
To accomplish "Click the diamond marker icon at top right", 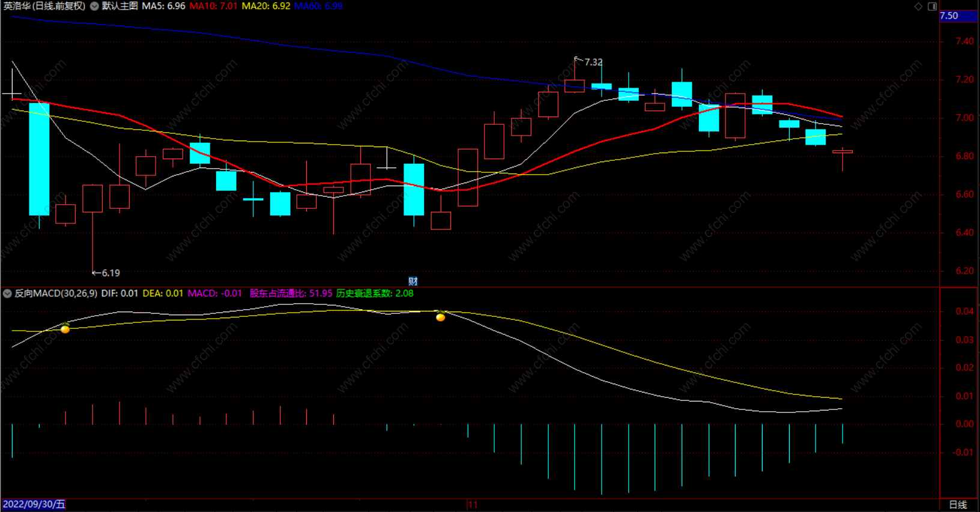I will pyautogui.click(x=918, y=7).
